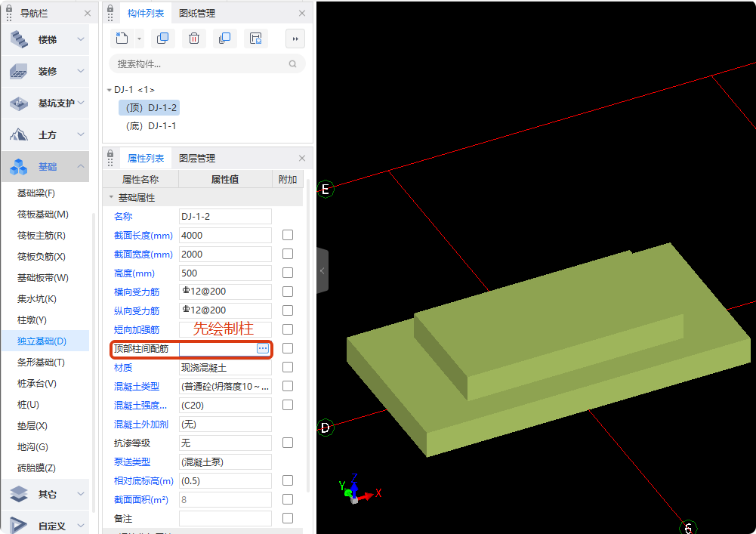Image resolution: width=756 pixels, height=534 pixels.
Task: Click the 截面长度(mm) property link
Action: [143, 236]
